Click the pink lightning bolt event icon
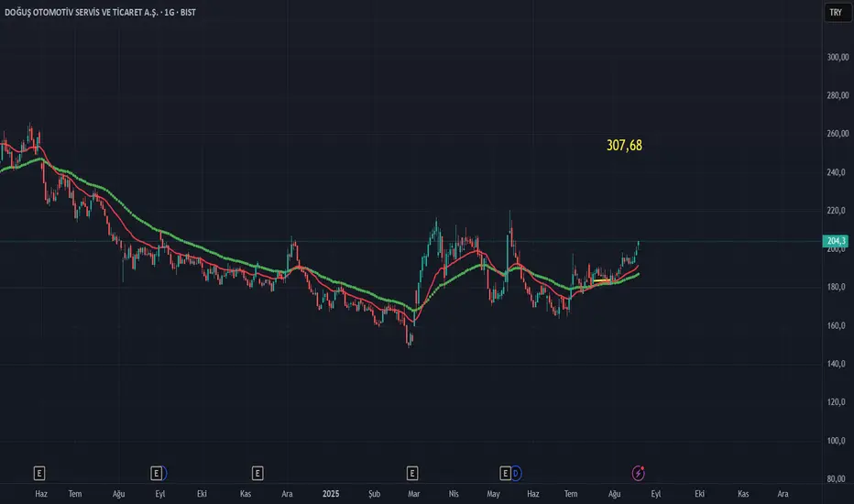 (639, 473)
